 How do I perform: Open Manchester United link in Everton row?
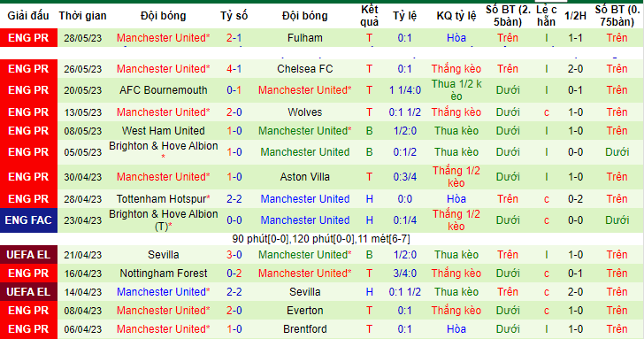click(164, 311)
